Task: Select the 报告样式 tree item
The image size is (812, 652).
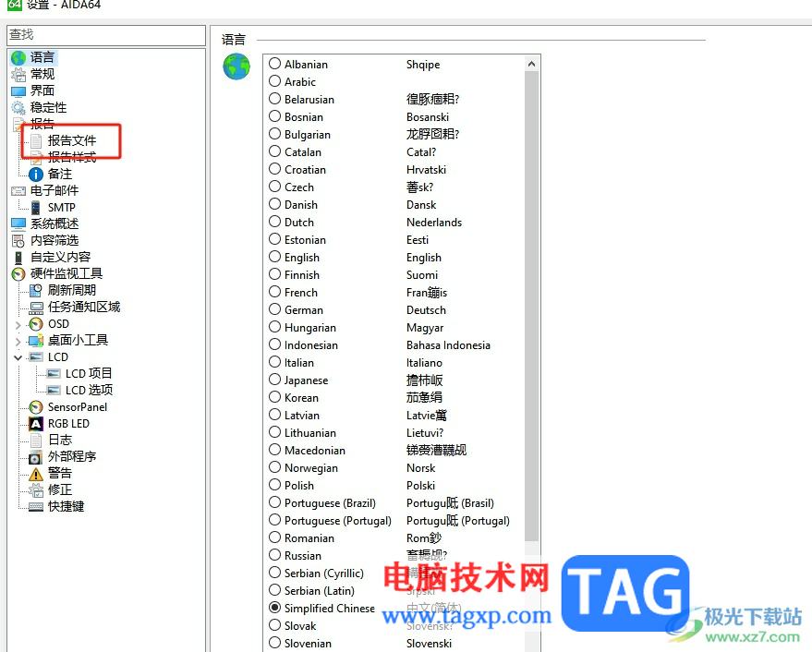Action: pyautogui.click(x=72, y=157)
